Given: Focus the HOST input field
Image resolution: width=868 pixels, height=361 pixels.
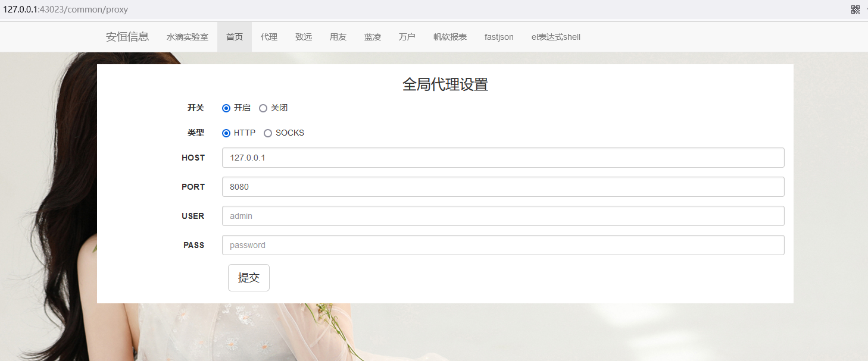Looking at the screenshot, I should [503, 158].
